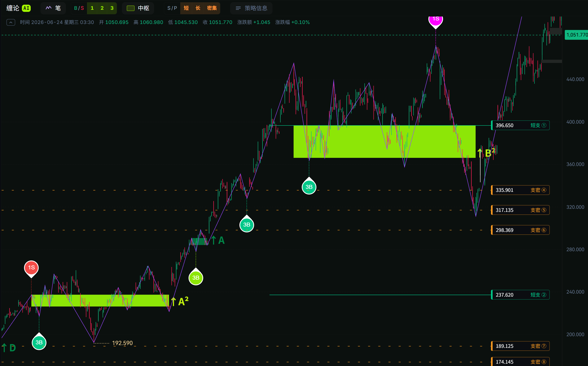Collapse the OHLC info bar chevron
588x366 pixels.
click(x=11, y=22)
